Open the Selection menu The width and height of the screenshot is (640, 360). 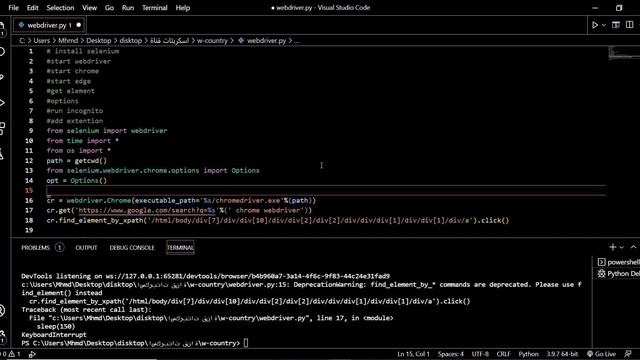(x=60, y=8)
